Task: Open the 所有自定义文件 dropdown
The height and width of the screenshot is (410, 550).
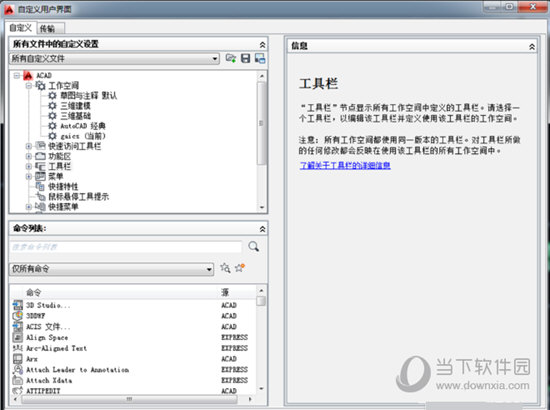Action: (114, 59)
